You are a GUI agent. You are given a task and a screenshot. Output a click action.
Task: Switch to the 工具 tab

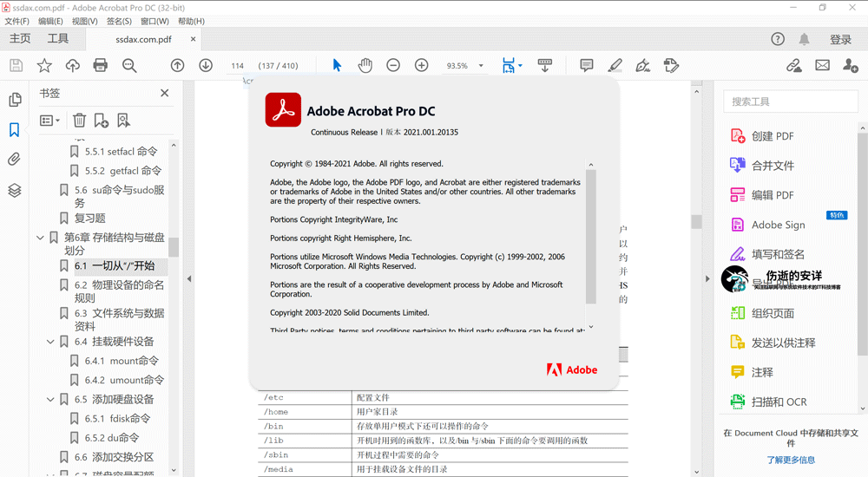[57, 39]
